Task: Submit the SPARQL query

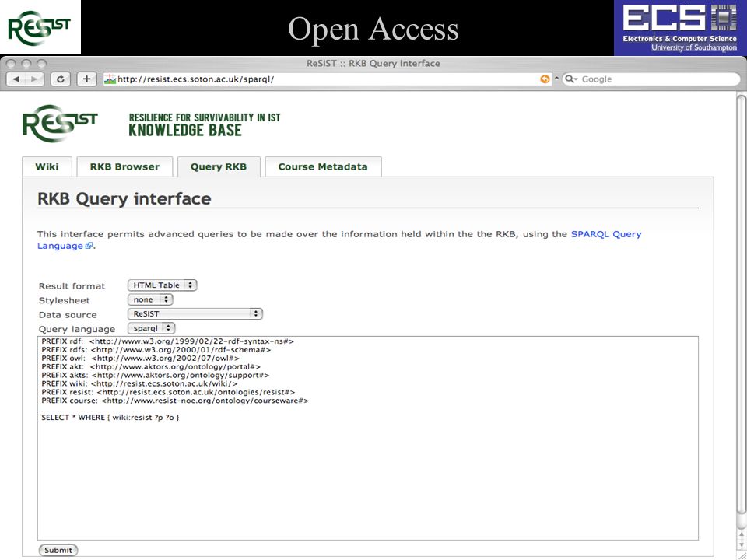Action: [58, 550]
